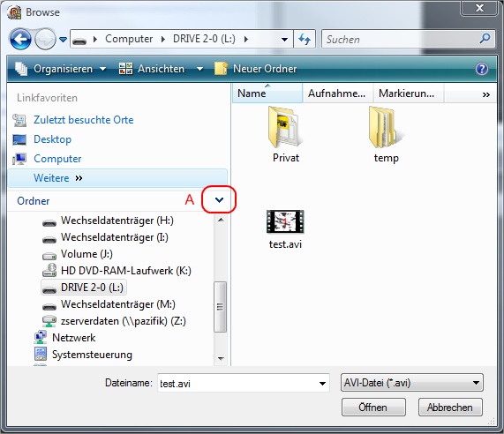
Task: Sort by the Aufnahme... column header
Action: [337, 94]
